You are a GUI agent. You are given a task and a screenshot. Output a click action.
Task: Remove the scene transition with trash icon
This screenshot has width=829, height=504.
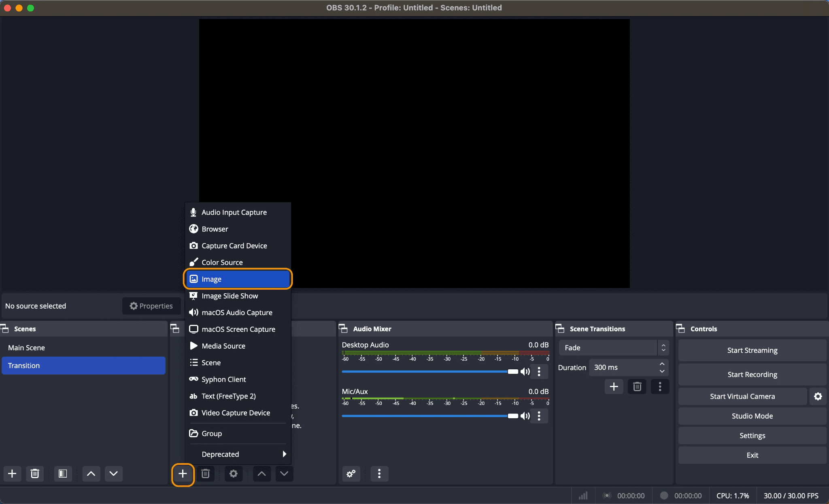click(637, 387)
